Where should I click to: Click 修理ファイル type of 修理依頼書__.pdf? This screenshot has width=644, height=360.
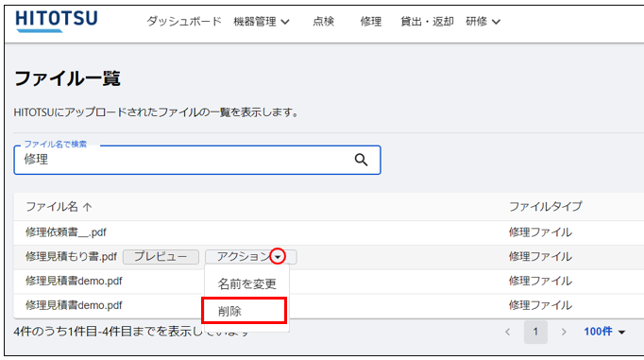coord(540,232)
